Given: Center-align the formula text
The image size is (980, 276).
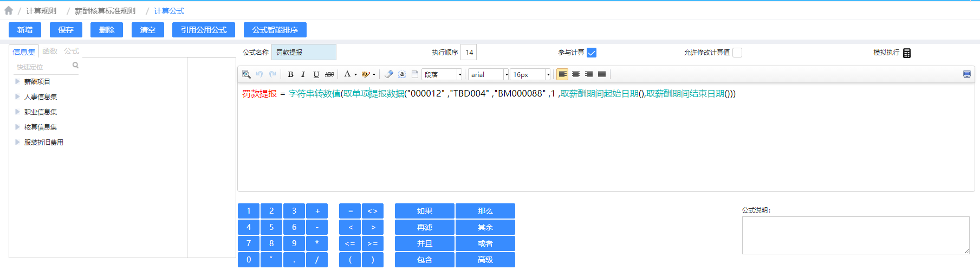Looking at the screenshot, I should point(576,74).
